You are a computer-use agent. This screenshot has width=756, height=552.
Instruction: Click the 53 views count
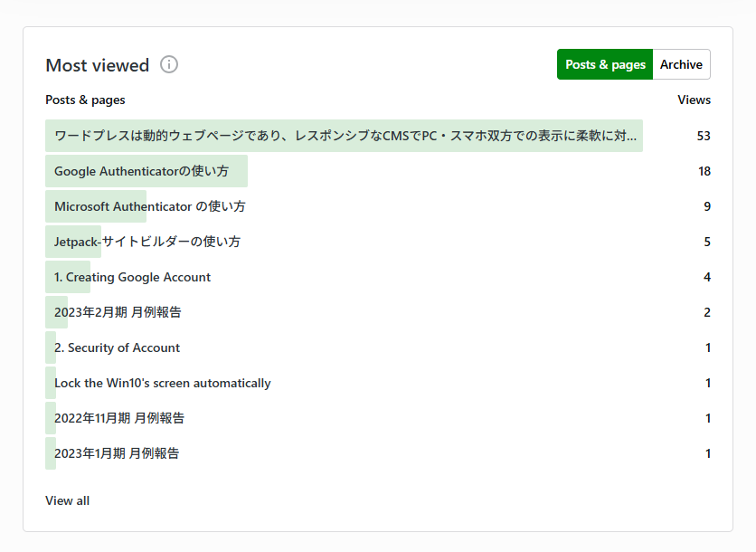coord(704,136)
